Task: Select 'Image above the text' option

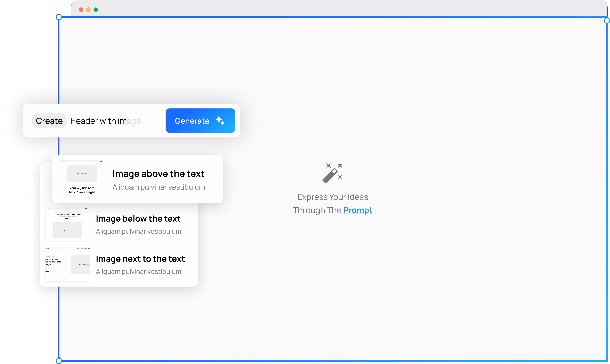Action: click(x=158, y=174)
